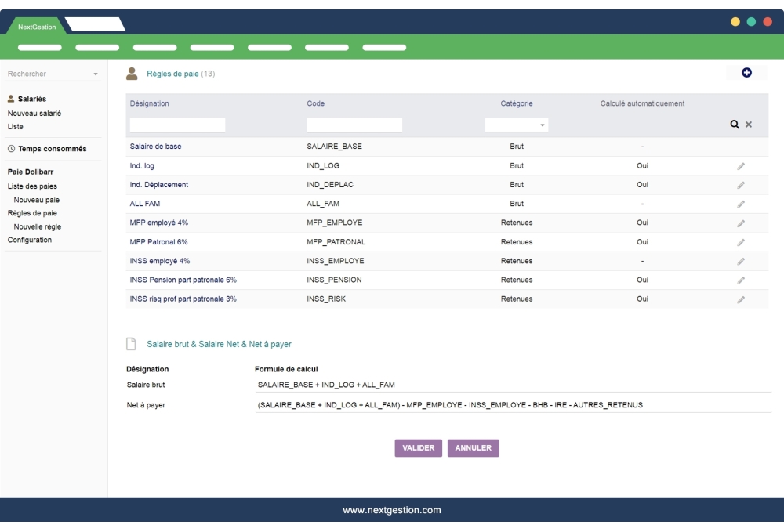Viewport: 784px width, 532px height.
Task: Click the plus icon to add a new rule
Action: tap(746, 71)
